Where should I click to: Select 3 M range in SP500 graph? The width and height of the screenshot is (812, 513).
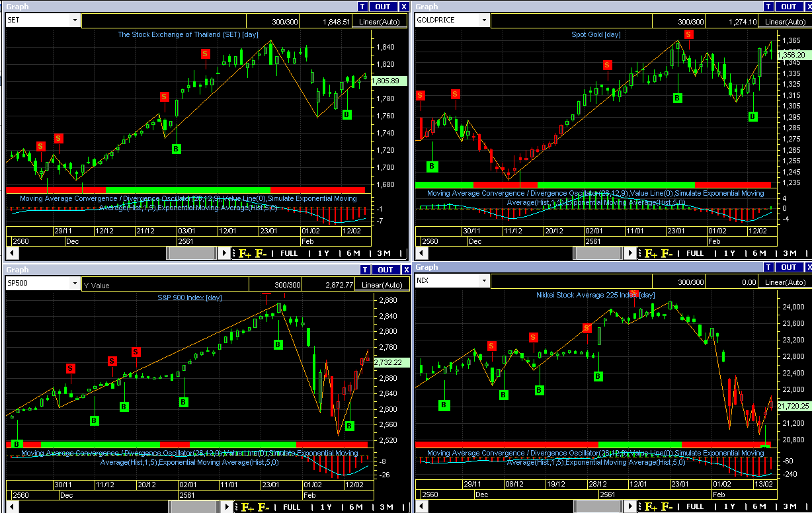[x=386, y=508]
